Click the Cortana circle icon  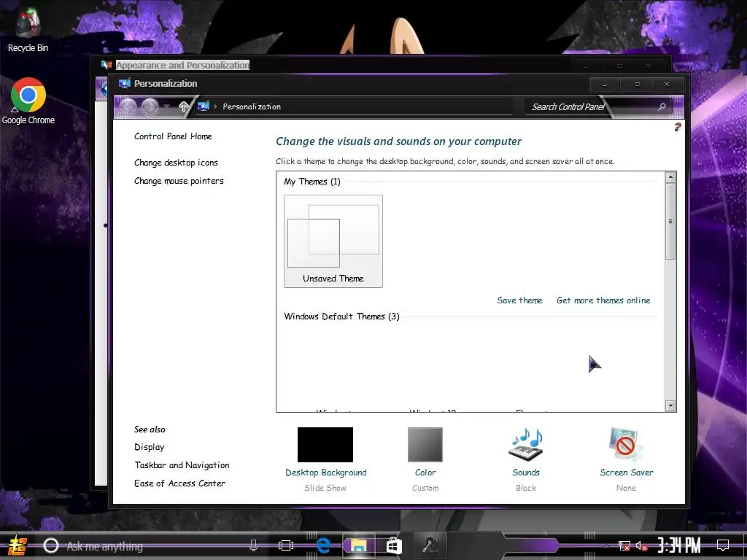pyautogui.click(x=51, y=545)
